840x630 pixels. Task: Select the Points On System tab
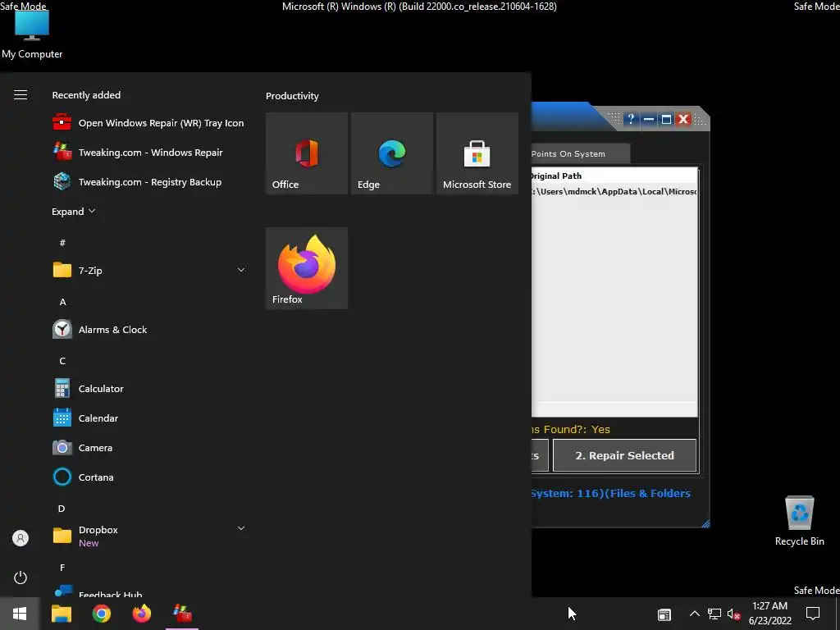coord(580,153)
